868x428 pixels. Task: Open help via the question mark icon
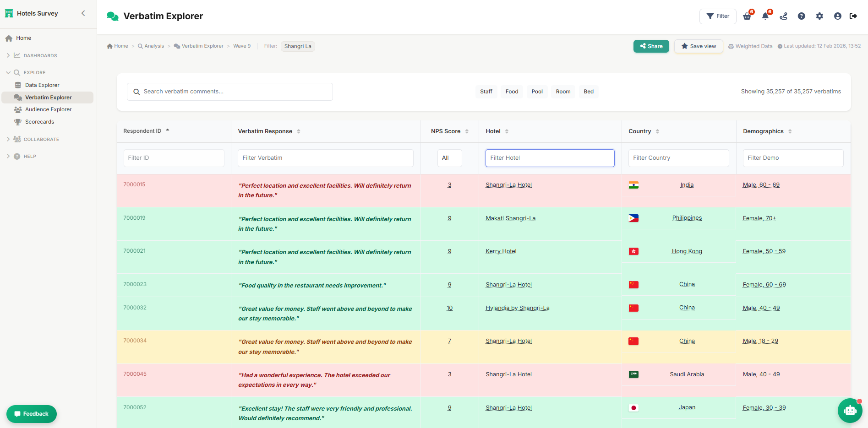pyautogui.click(x=802, y=16)
